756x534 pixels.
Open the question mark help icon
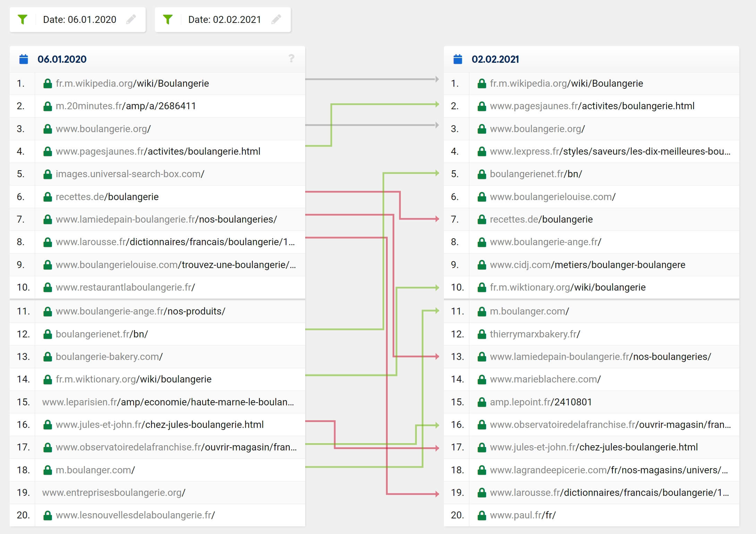291,59
